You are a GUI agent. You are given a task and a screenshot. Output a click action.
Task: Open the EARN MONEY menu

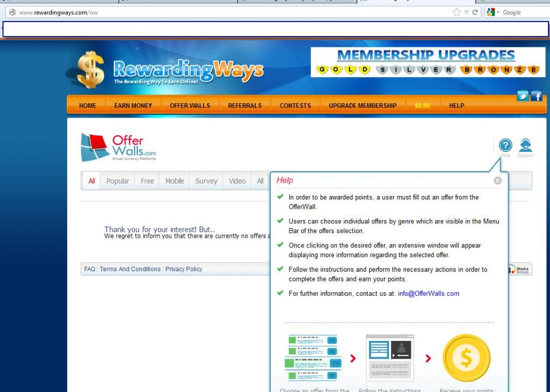click(x=133, y=106)
